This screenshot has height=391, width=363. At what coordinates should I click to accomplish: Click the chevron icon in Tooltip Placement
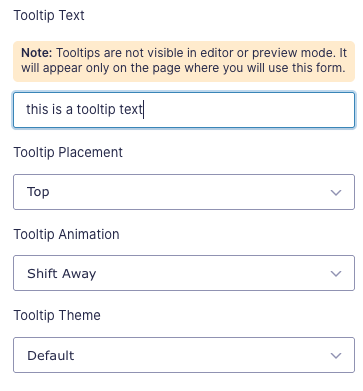(336, 193)
